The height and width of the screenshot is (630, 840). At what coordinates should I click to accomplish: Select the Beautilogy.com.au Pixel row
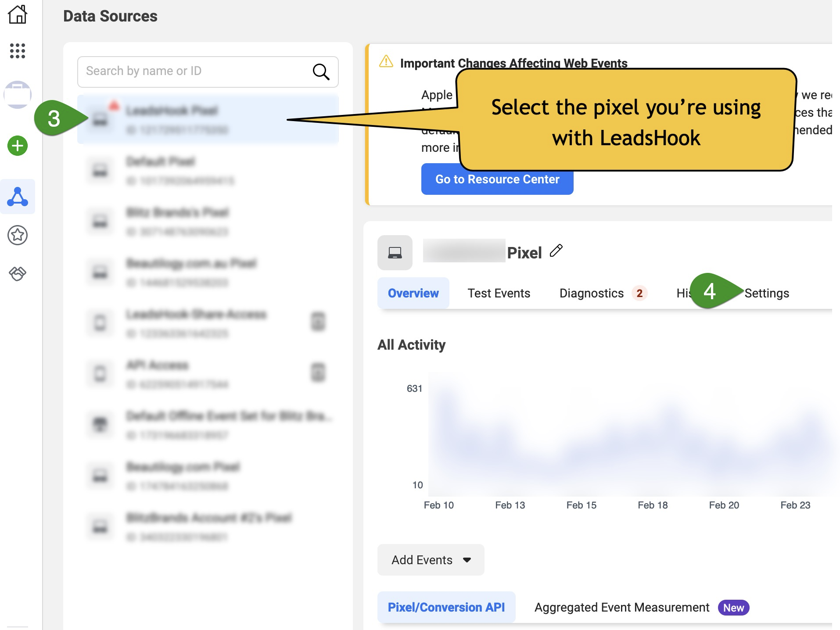coord(208,272)
